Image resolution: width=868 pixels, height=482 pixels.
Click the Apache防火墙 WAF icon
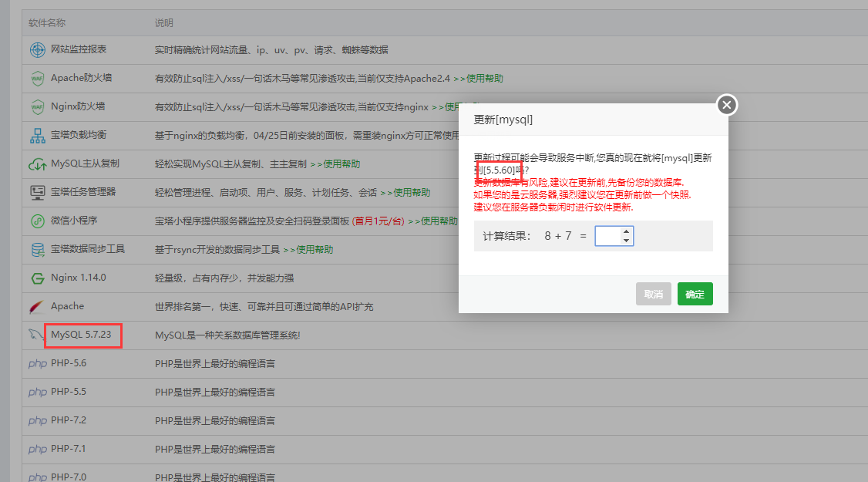(x=37, y=79)
